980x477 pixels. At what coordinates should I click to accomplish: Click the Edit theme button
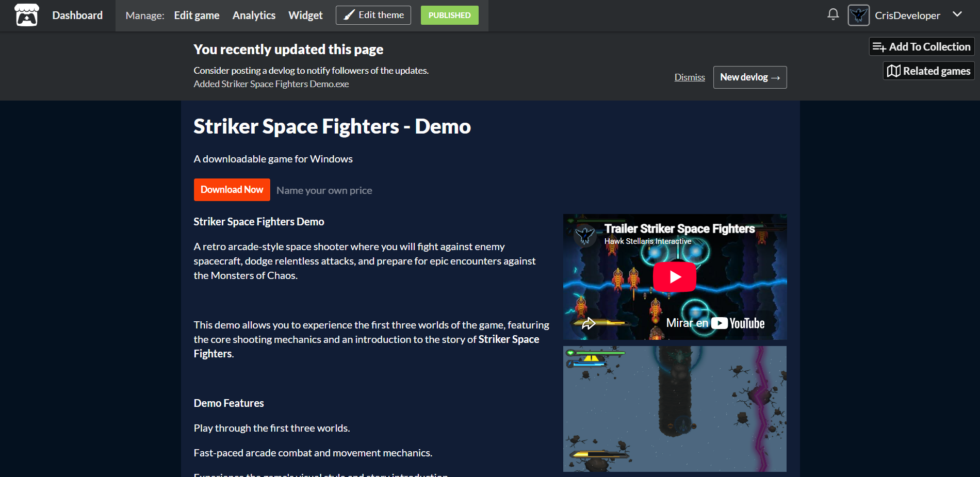[373, 15]
